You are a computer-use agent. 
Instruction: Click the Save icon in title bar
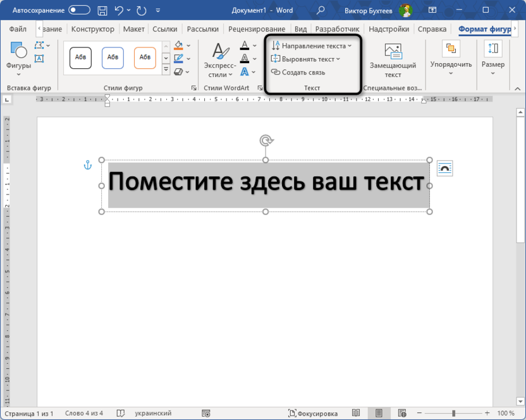coord(102,10)
